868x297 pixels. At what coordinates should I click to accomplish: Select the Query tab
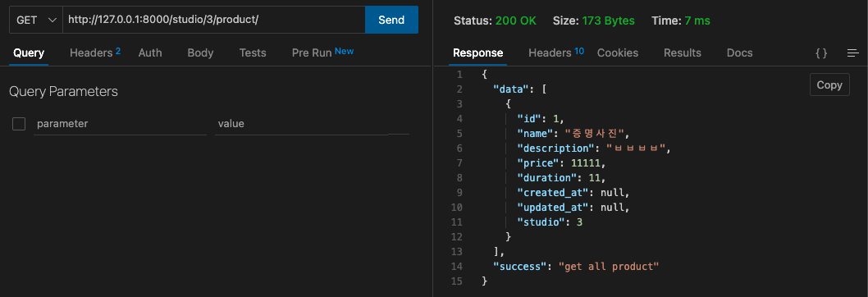coord(29,53)
